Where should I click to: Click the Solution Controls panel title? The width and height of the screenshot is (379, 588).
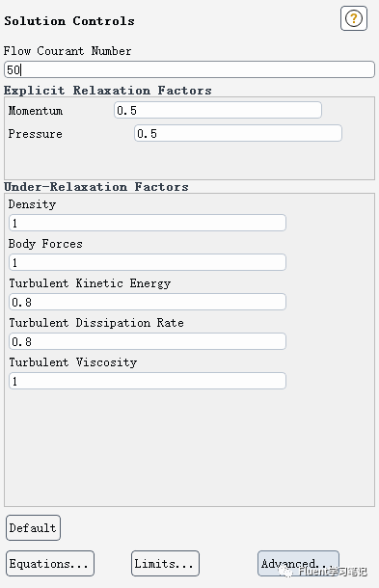pyautogui.click(x=69, y=21)
